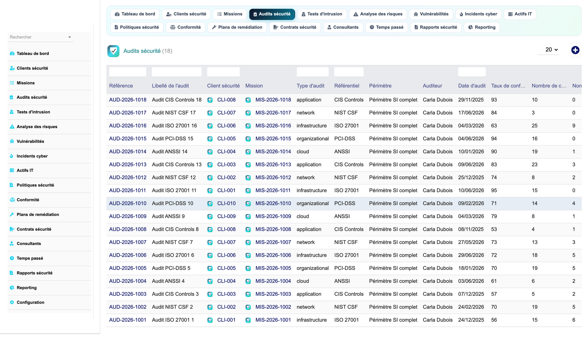Sort by the Auditeur column header
The width and height of the screenshot is (588, 364).
432,86
